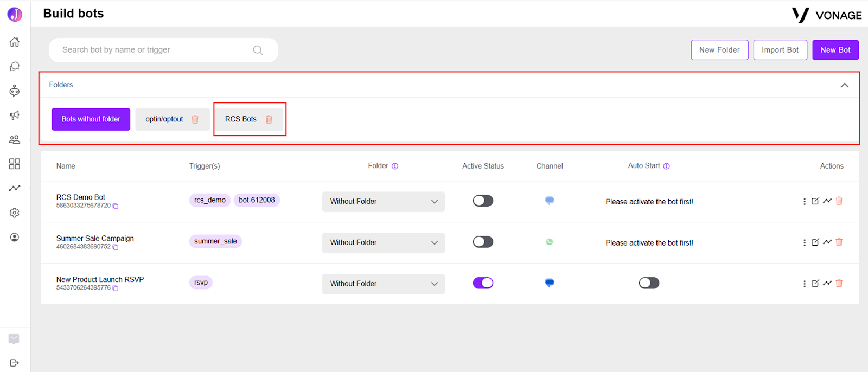Deactivate the New Product Launch RSVP bot
This screenshot has width=868, height=372.
[483, 283]
